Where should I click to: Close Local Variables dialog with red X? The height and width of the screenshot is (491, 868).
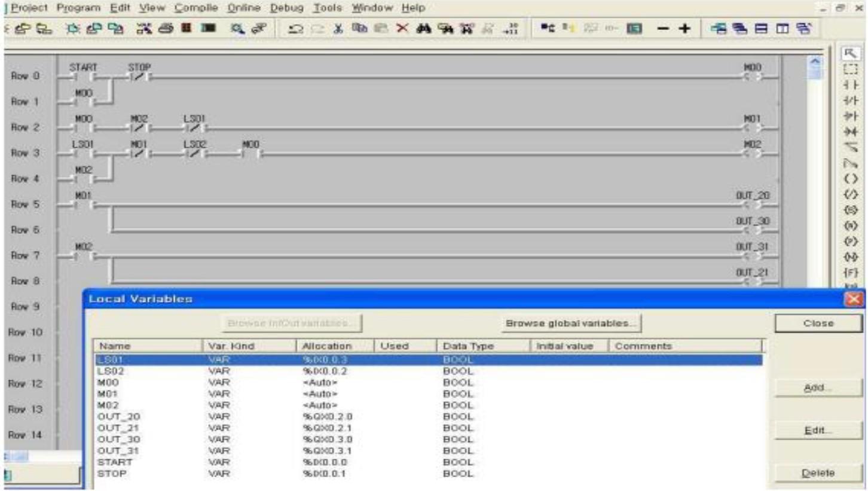tap(854, 299)
